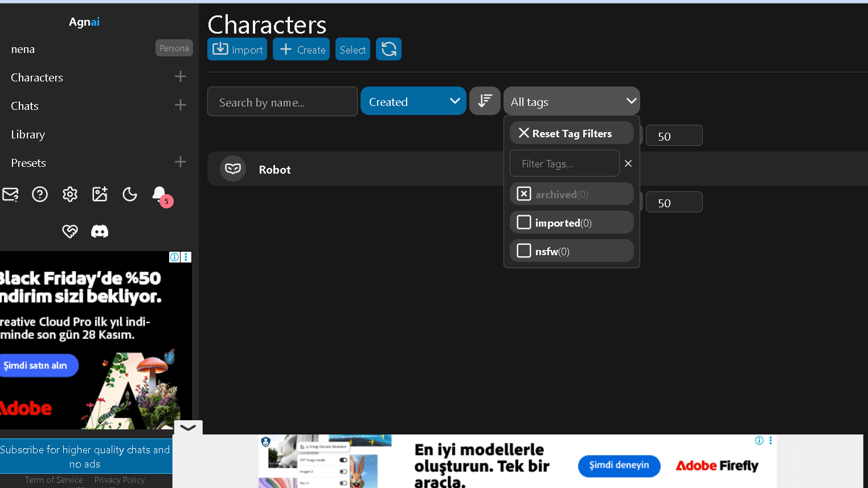Collapse the All tags dropdown
The width and height of the screenshot is (868, 488).
(631, 101)
